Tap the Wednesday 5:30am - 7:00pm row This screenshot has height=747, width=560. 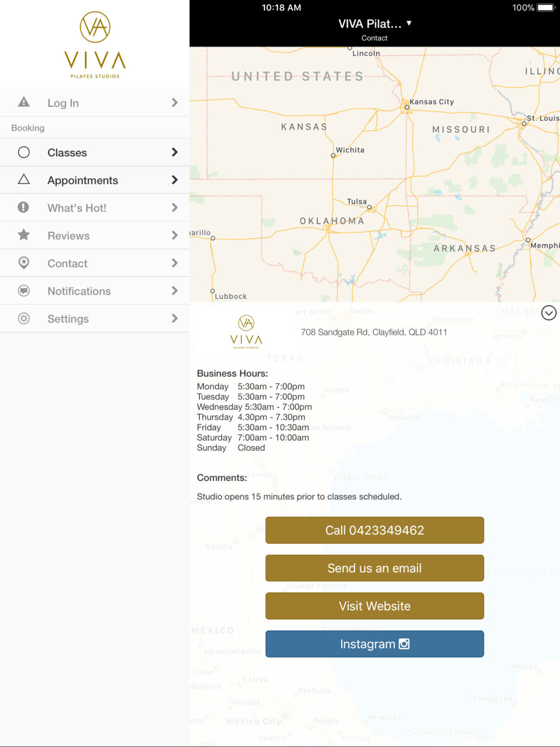coord(254,407)
